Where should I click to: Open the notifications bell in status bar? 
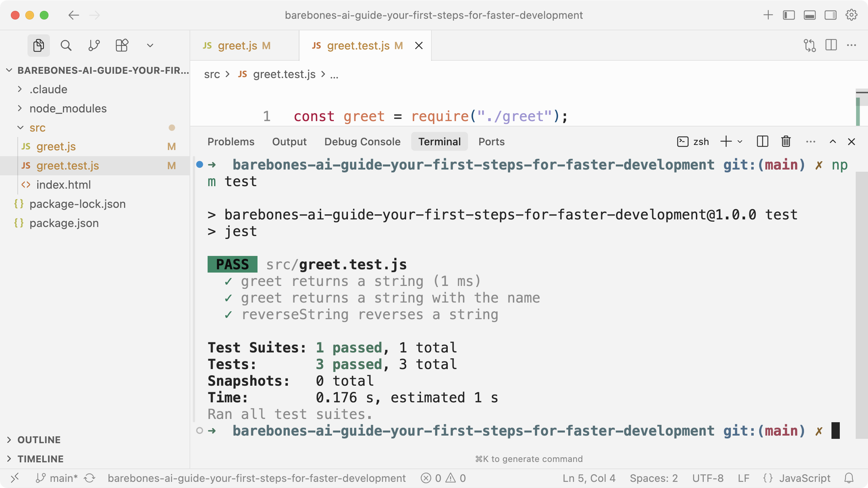click(849, 478)
